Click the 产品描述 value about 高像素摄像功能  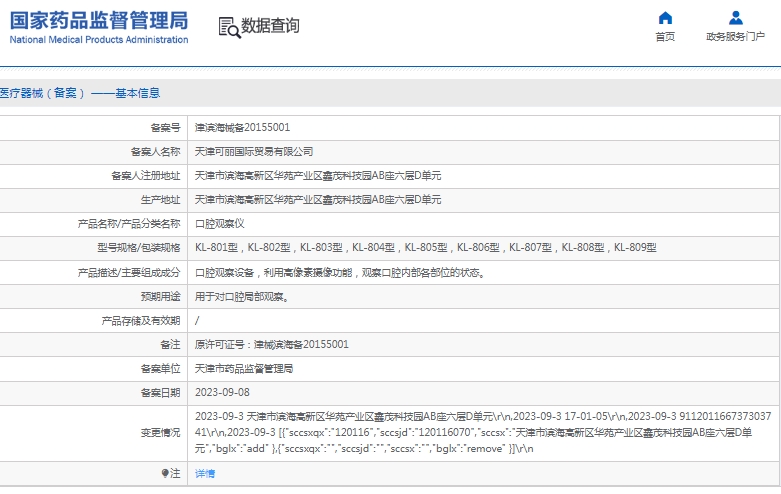(340, 272)
